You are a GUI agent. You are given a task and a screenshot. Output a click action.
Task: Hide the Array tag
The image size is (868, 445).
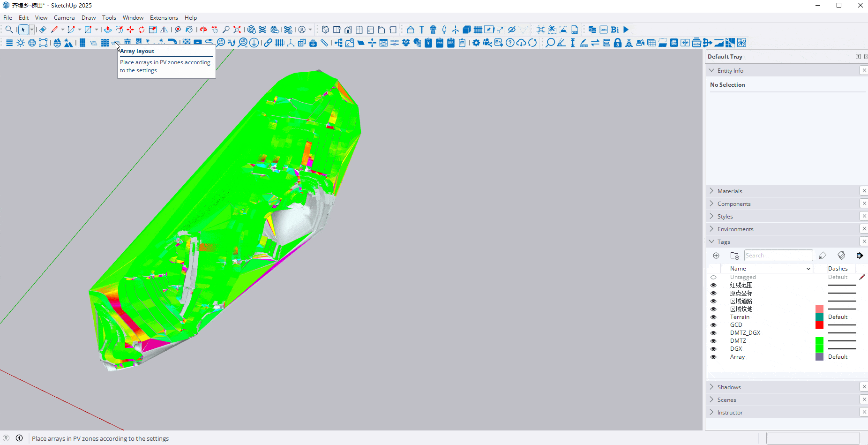(x=713, y=357)
